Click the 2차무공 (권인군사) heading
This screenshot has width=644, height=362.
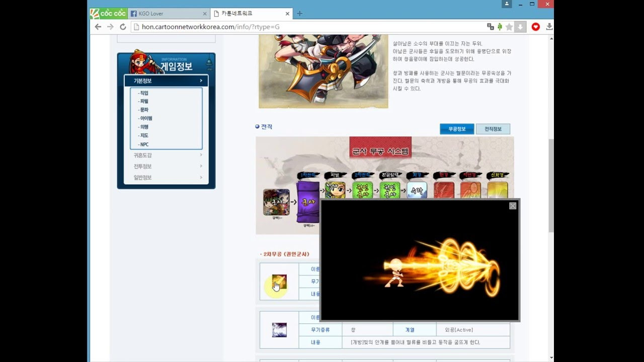285,254
